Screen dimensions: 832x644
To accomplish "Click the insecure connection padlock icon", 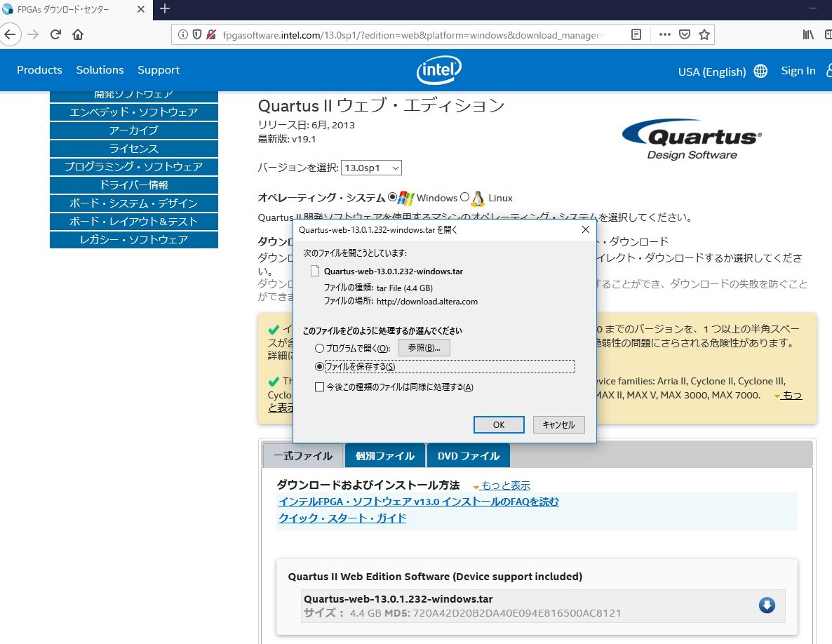I will tap(211, 35).
